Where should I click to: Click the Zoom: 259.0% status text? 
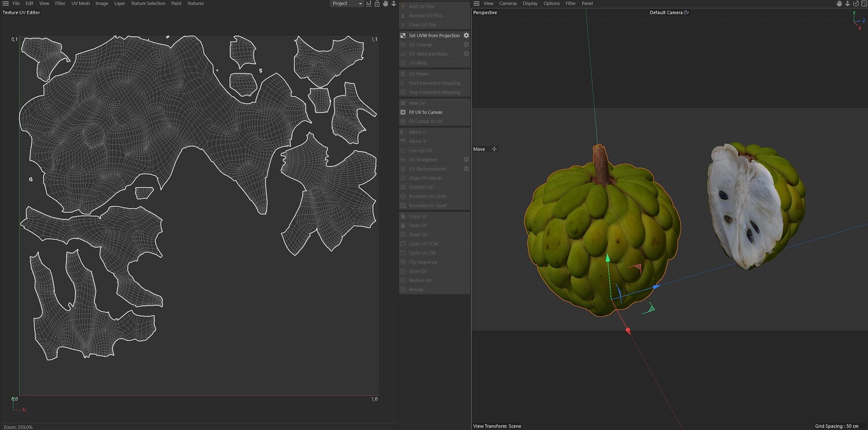pyautogui.click(x=18, y=427)
